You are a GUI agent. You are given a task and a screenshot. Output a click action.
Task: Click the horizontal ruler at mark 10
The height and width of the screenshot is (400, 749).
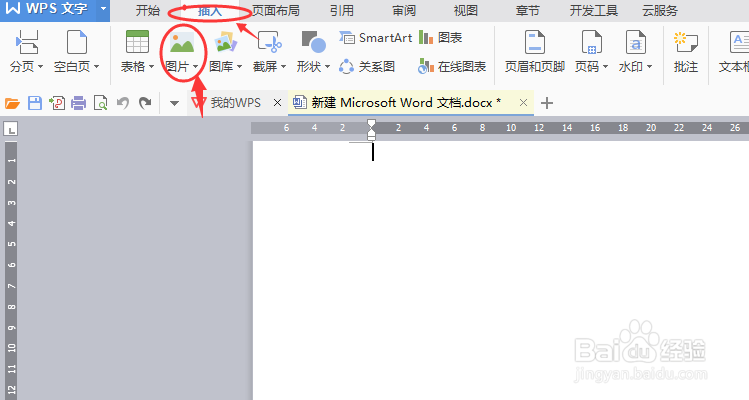tap(511, 128)
